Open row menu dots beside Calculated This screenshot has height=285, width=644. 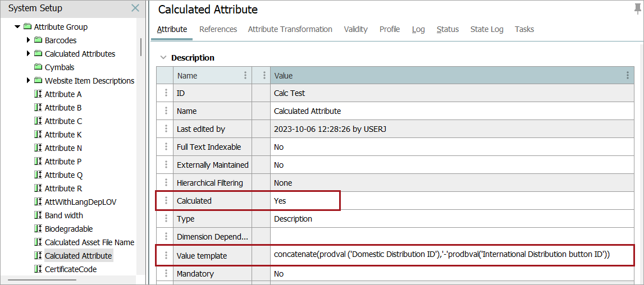(166, 201)
